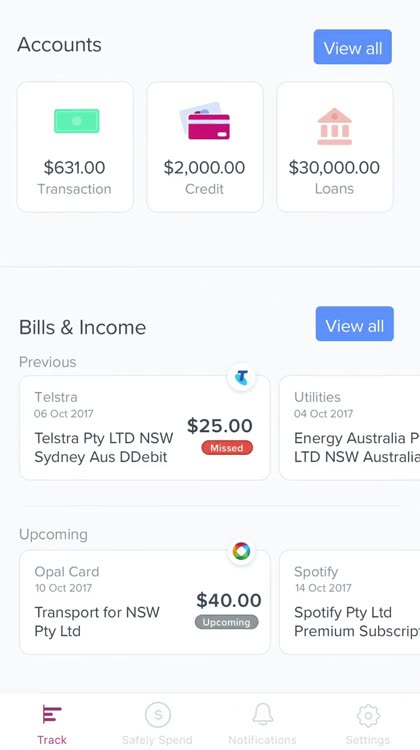Image resolution: width=420 pixels, height=750 pixels.
Task: Tap the bank building Loans icon
Action: [334, 126]
